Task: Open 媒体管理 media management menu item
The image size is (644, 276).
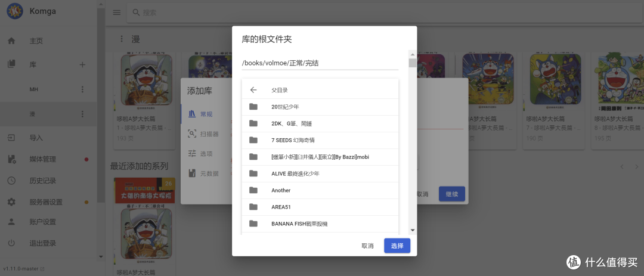Action: coord(42,159)
